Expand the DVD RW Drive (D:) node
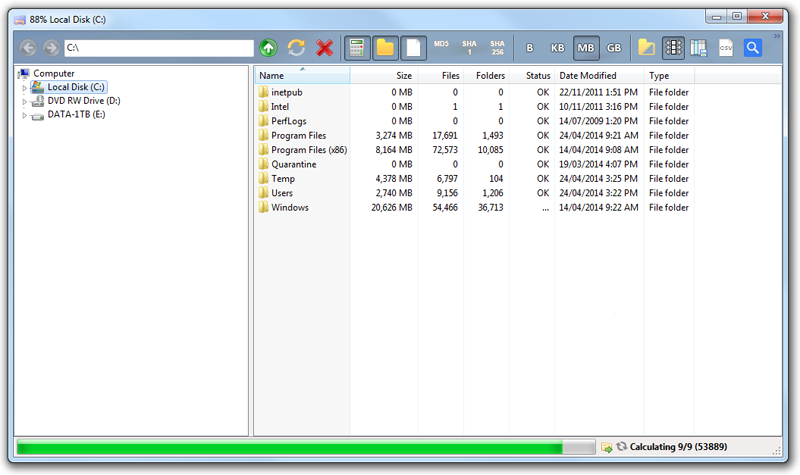 pyautogui.click(x=23, y=101)
